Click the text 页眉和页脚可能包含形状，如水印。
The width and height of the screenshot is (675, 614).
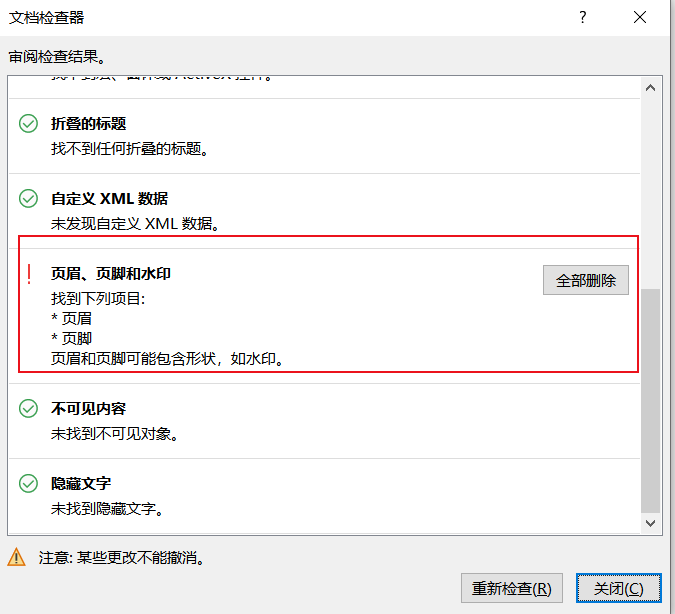click(x=167, y=359)
